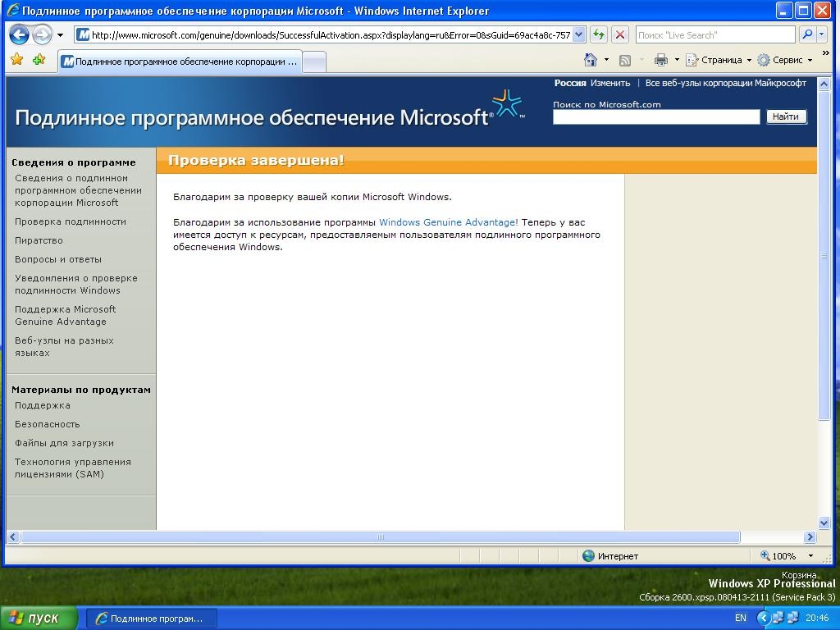840x630 pixels.
Task: Click the Live Search magnifier icon
Action: (x=807, y=34)
